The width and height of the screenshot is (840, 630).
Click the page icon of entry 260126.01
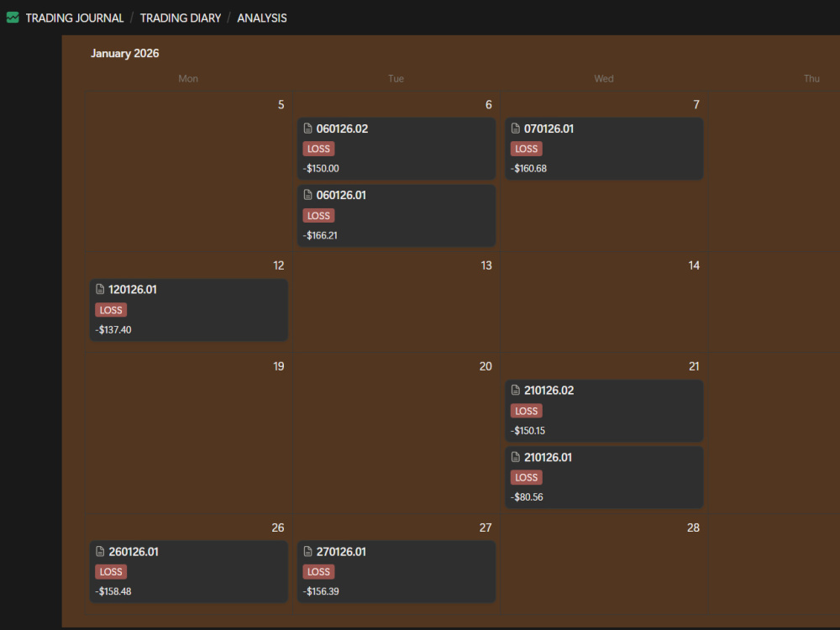(x=100, y=551)
